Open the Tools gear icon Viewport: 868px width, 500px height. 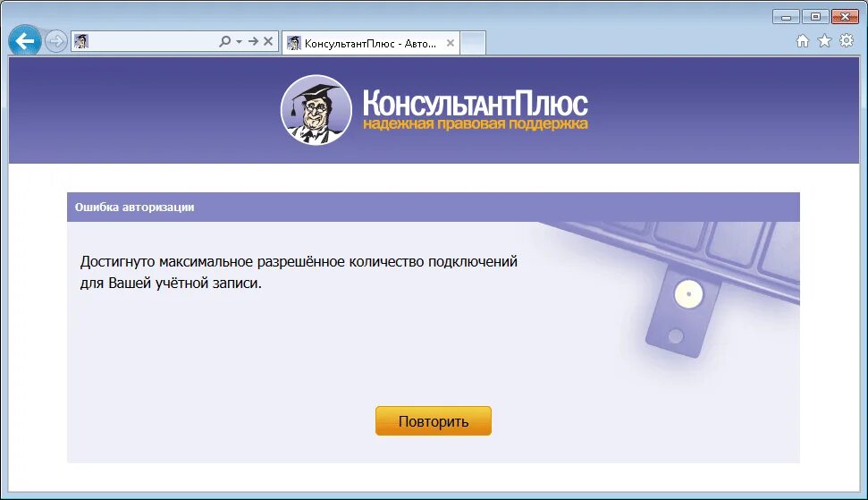(847, 40)
